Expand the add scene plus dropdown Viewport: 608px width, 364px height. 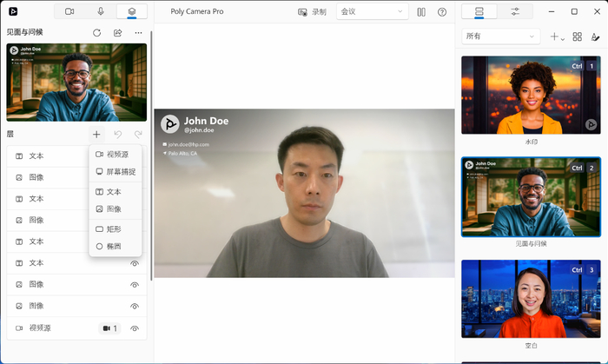pos(557,37)
